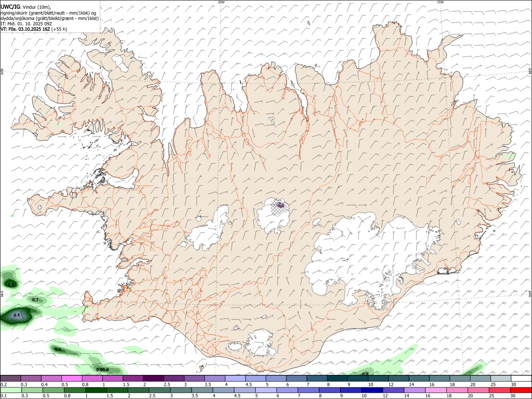Click the light gray swatch labelled 25 in upper legend
532x399 pixels.
(501, 378)
